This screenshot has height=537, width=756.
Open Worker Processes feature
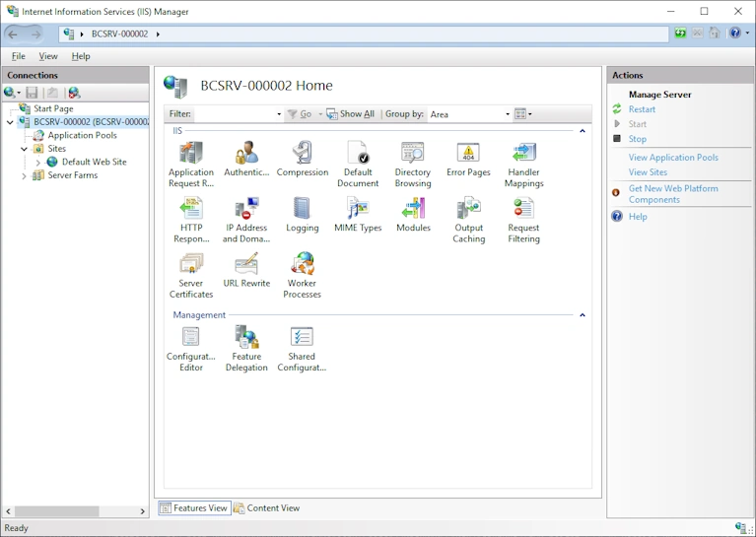303,275
